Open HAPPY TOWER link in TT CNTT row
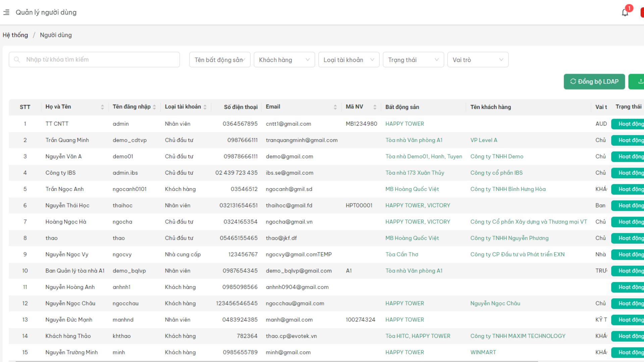Image resolution: width=644 pixels, height=362 pixels. (405, 124)
